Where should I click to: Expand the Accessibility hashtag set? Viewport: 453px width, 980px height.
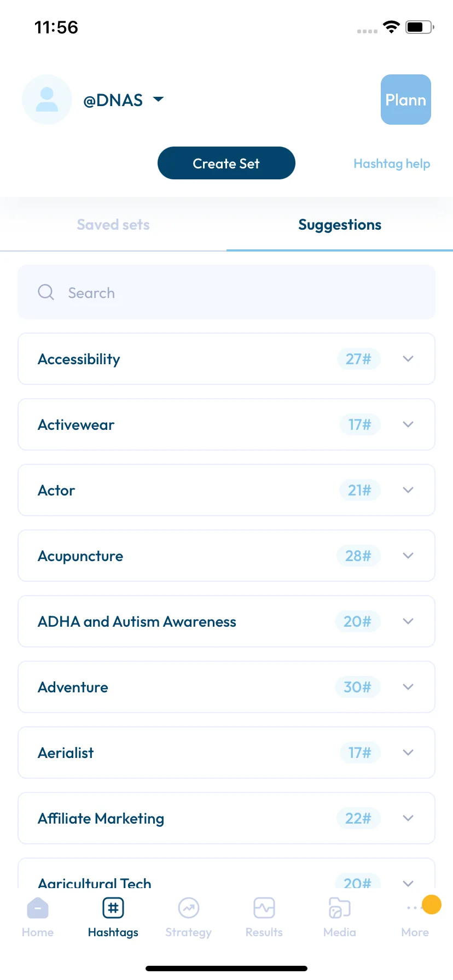(x=226, y=359)
